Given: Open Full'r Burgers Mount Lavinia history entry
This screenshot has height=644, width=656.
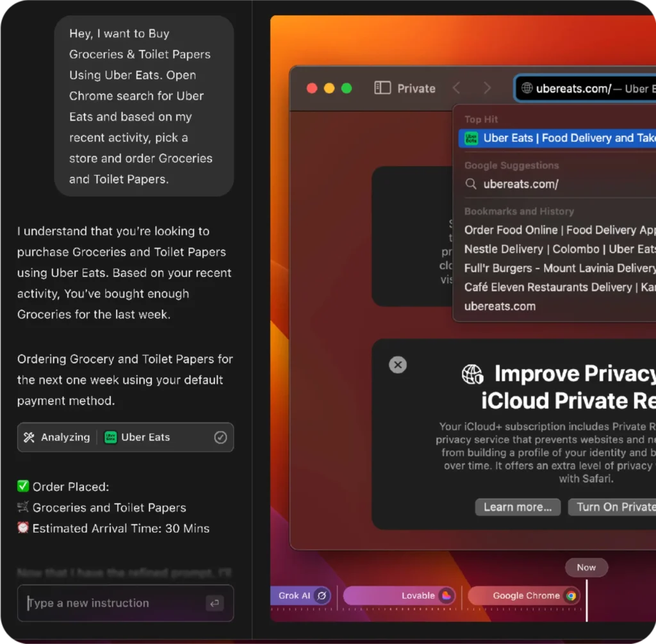Looking at the screenshot, I should 560,268.
